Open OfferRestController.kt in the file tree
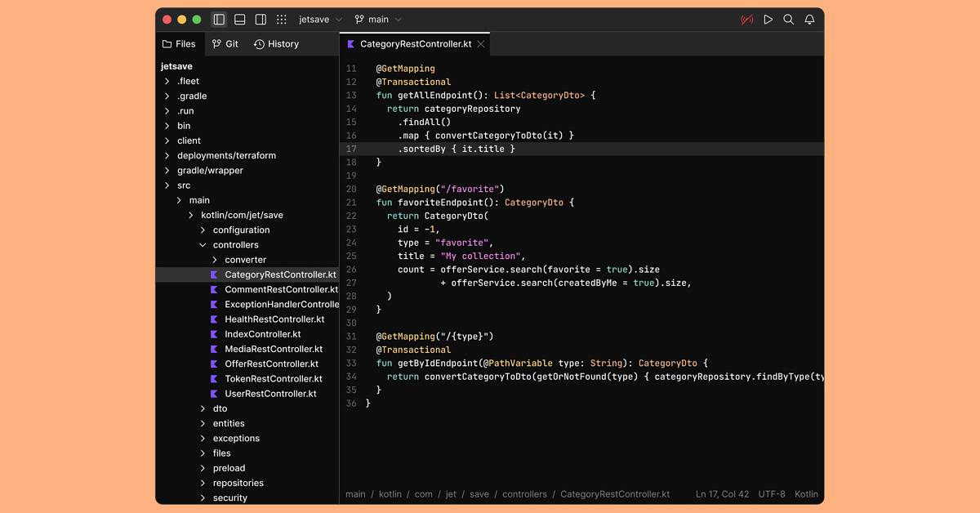Viewport: 980px width, 513px height. click(271, 364)
